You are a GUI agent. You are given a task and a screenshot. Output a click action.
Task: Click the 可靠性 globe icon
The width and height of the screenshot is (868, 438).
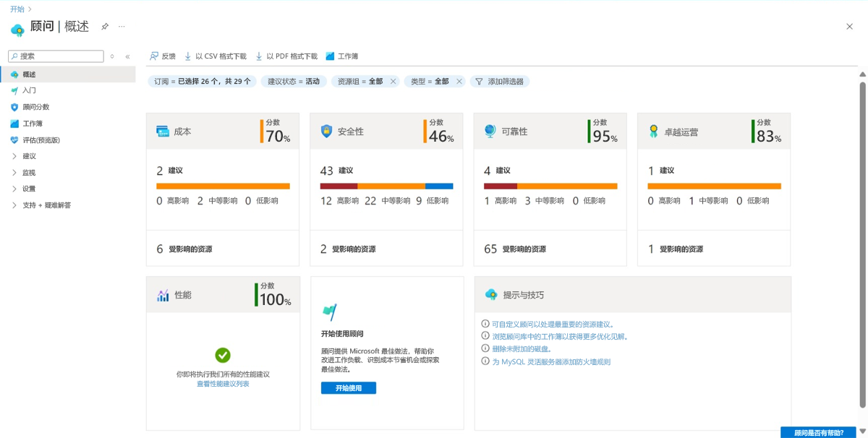490,132
